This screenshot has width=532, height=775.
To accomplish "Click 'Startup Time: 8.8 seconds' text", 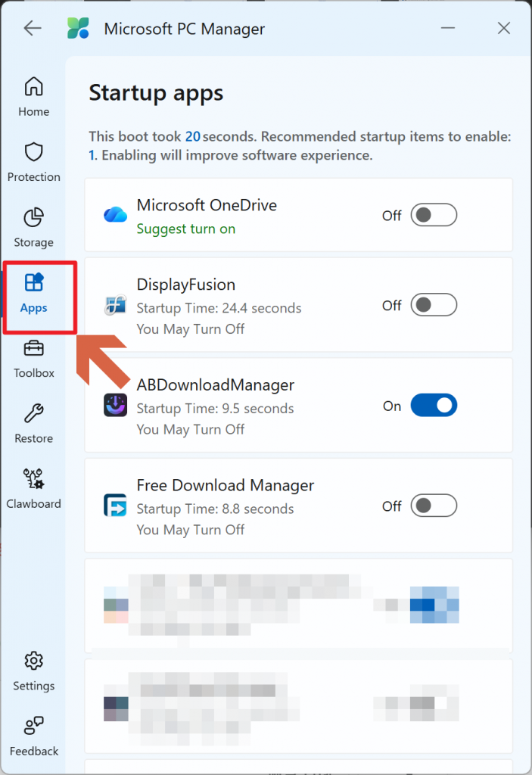I will 215,509.
